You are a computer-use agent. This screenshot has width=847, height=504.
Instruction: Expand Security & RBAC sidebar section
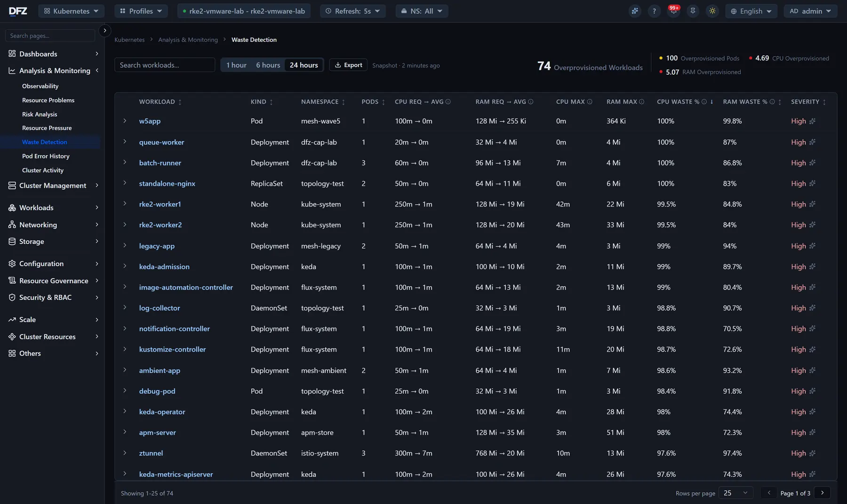pos(53,297)
